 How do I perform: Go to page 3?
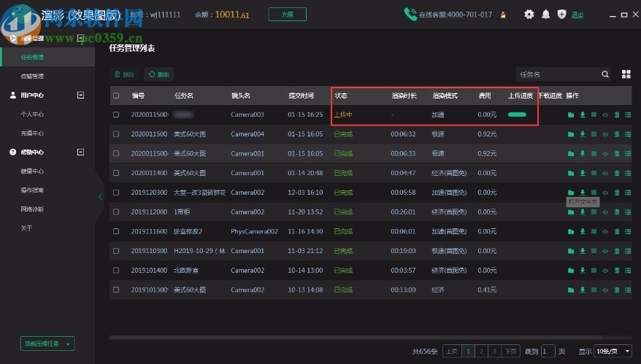(x=494, y=352)
